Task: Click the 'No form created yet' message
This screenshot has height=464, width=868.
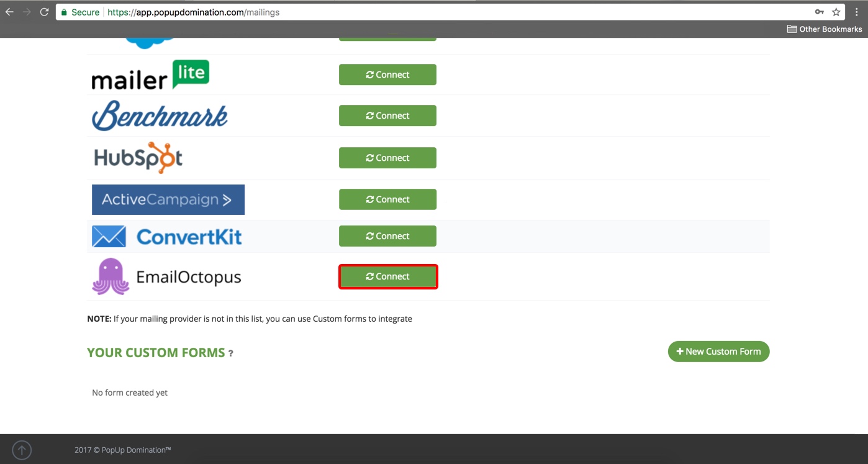Action: [130, 393]
